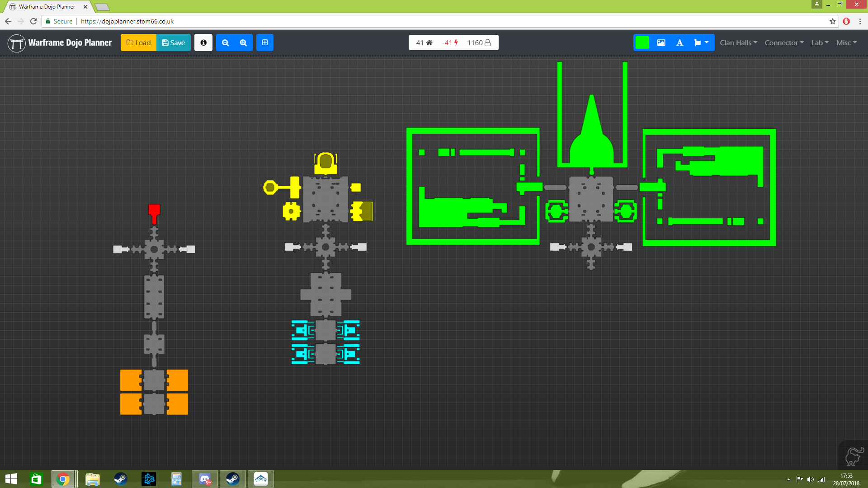Open the green room color swatch
This screenshot has height=488, width=868.
[x=642, y=42]
